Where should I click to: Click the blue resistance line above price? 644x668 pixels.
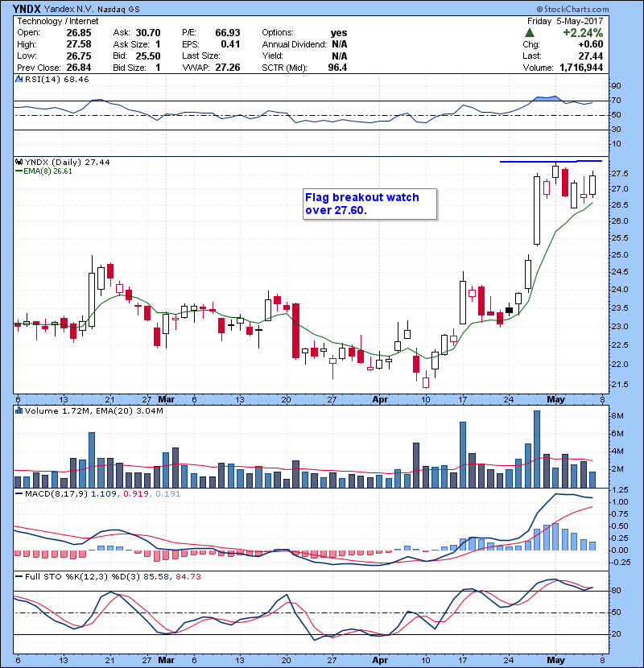[551, 162]
